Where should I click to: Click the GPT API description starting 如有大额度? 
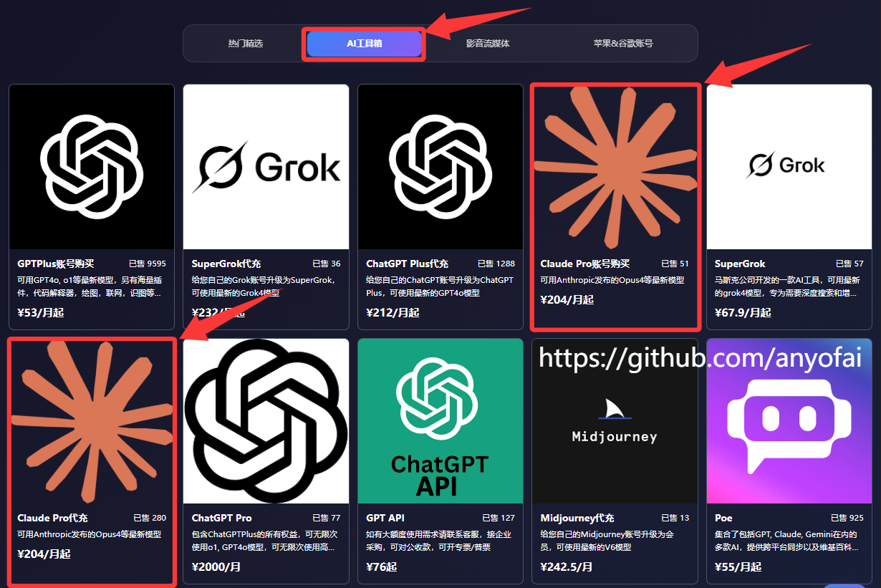pos(439,541)
